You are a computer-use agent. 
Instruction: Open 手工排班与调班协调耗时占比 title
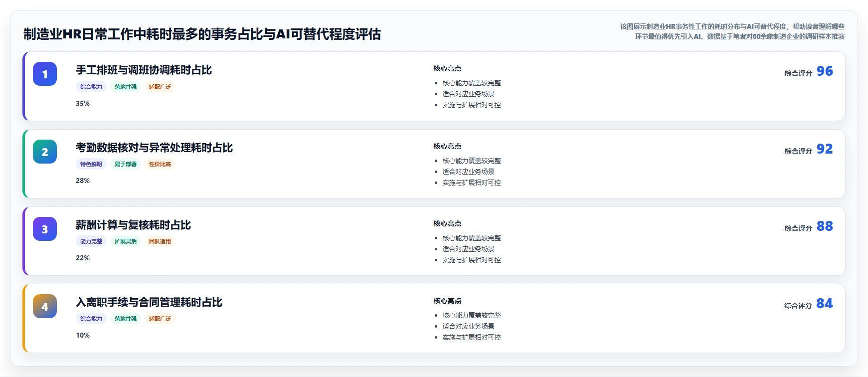click(x=144, y=70)
